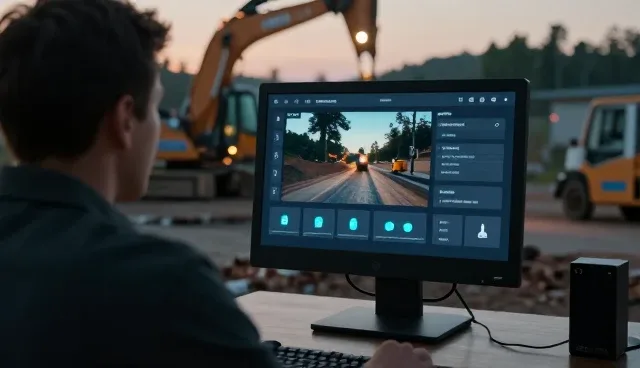Click the first icon in the top-left toolbar
The height and width of the screenshot is (368, 640).
click(x=276, y=101)
